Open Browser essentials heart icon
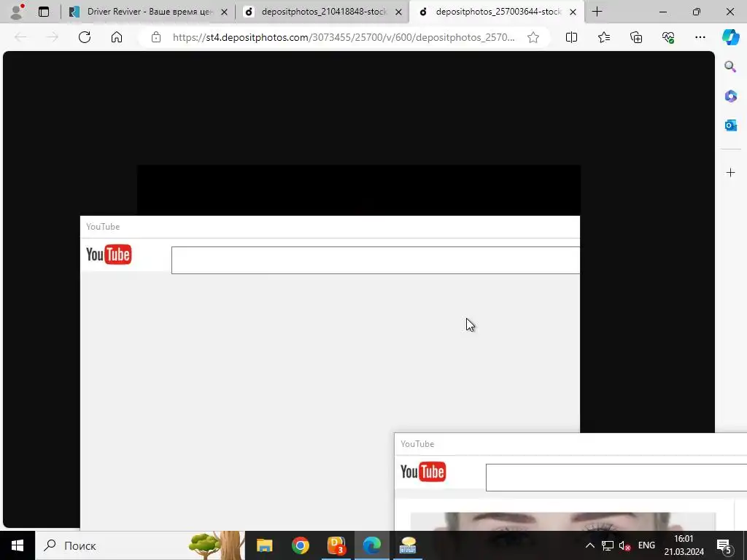The width and height of the screenshot is (747, 560). tap(668, 37)
